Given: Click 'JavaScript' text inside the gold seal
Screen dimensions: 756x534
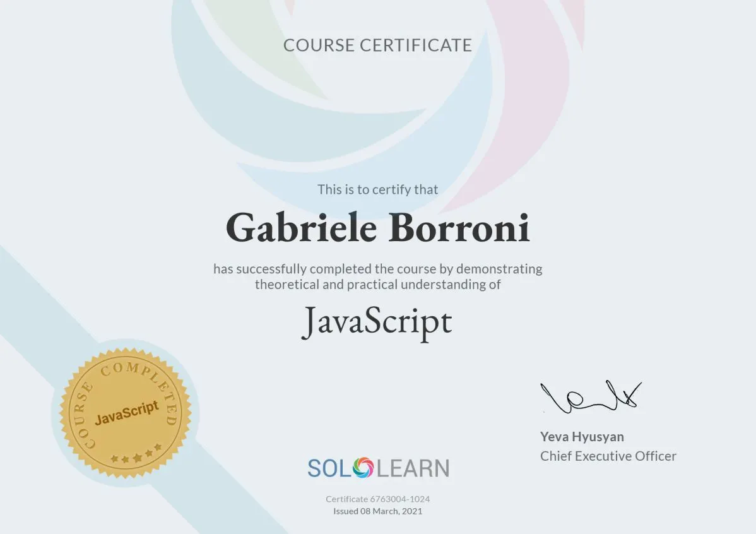Looking at the screenshot, I should click(x=126, y=413).
